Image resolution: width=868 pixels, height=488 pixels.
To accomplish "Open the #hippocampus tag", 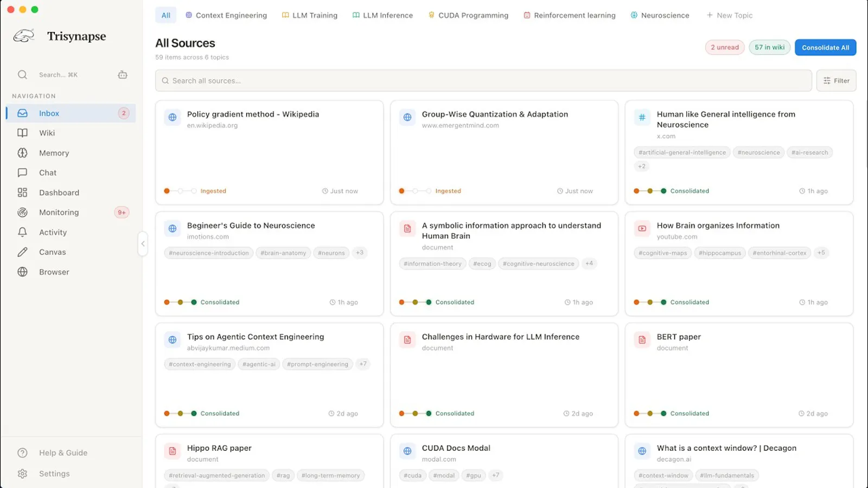I will (x=720, y=253).
